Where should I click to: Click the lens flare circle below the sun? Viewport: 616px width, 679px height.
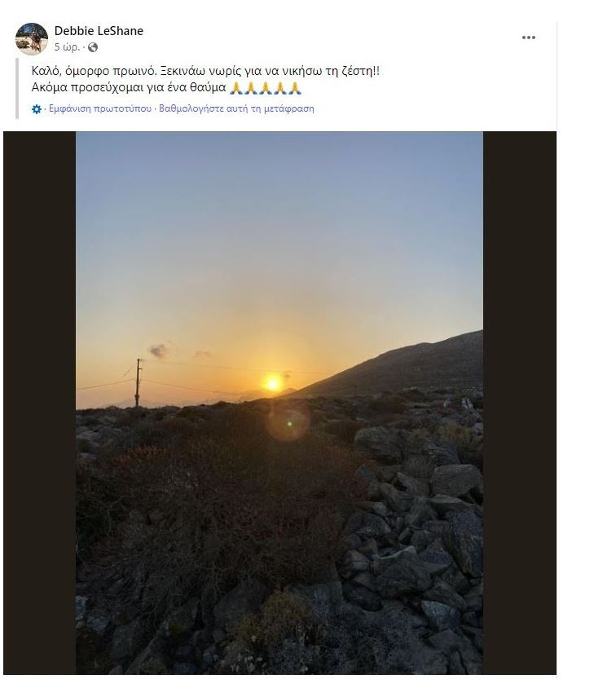288,424
